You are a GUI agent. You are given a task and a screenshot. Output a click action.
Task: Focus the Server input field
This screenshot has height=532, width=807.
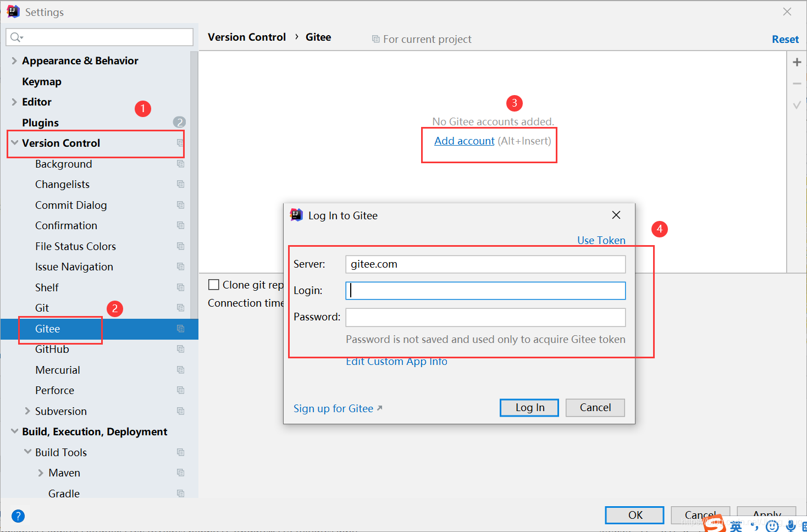click(485, 264)
